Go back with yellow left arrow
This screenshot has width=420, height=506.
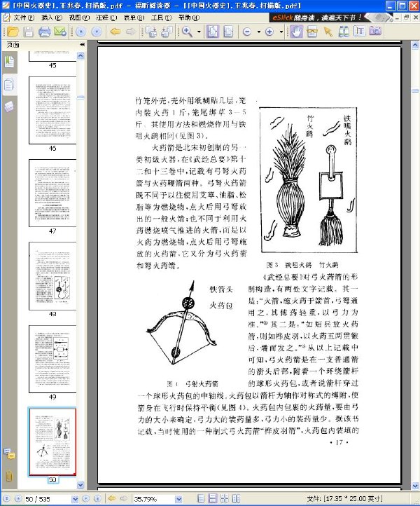point(115,32)
